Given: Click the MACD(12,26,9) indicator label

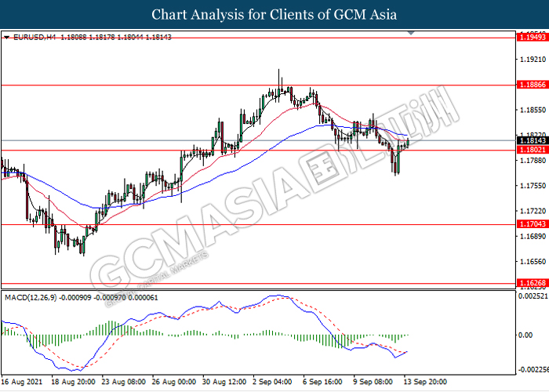Looking at the screenshot, I should (31, 298).
